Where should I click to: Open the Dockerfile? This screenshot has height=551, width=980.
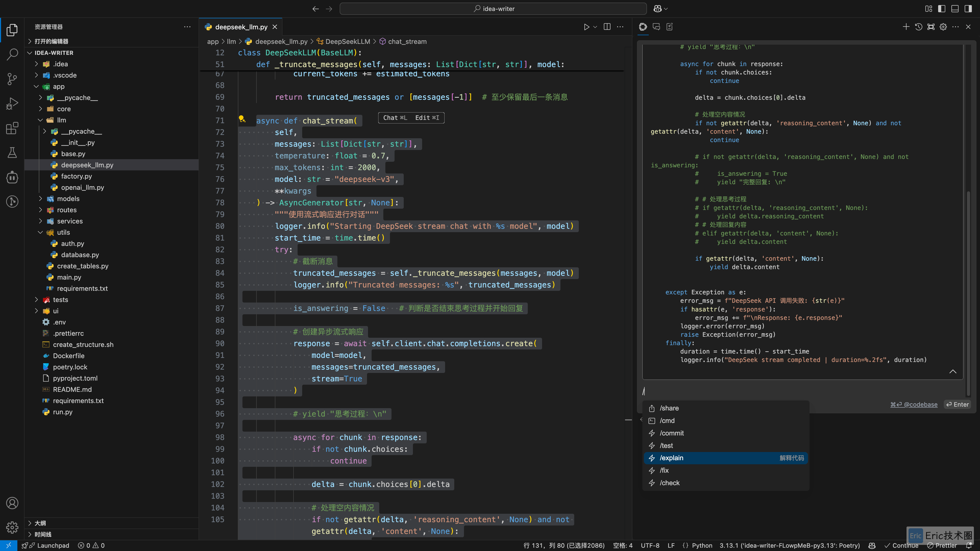(112, 356)
